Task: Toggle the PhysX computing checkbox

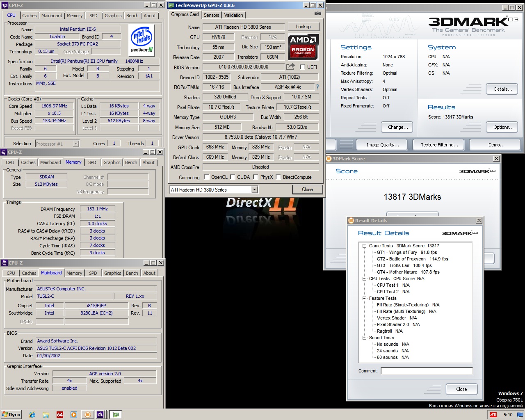Action: click(x=256, y=177)
